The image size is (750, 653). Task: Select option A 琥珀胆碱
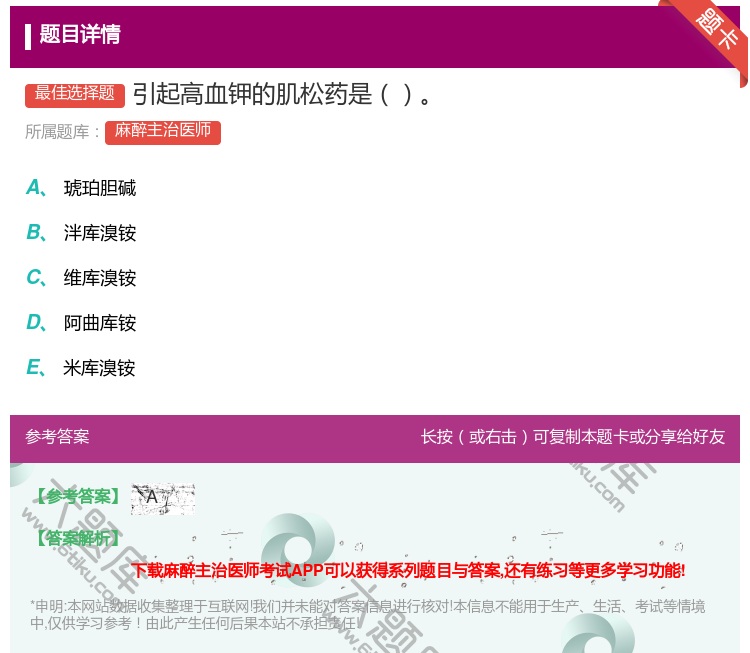(100, 188)
